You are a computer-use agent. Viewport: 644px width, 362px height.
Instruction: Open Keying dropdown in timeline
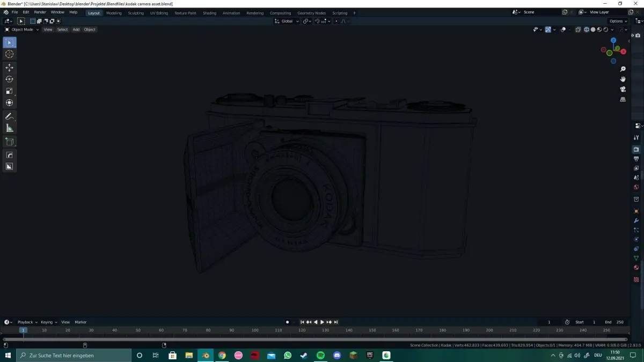click(x=49, y=322)
